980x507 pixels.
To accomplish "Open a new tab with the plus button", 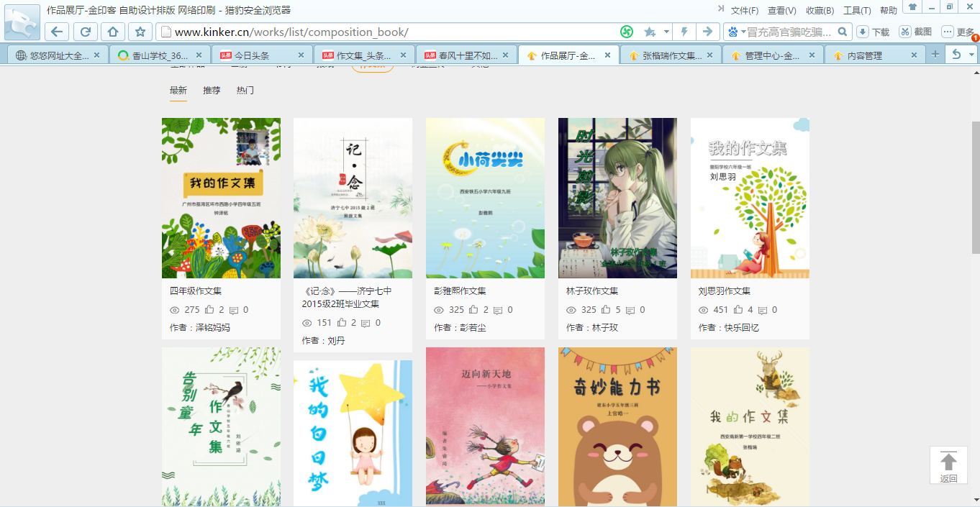I will tap(935, 55).
